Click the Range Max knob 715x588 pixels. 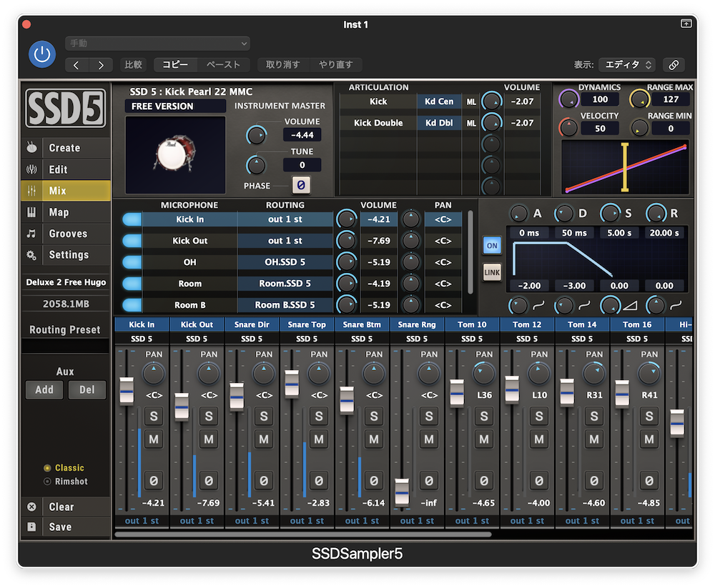[638, 99]
